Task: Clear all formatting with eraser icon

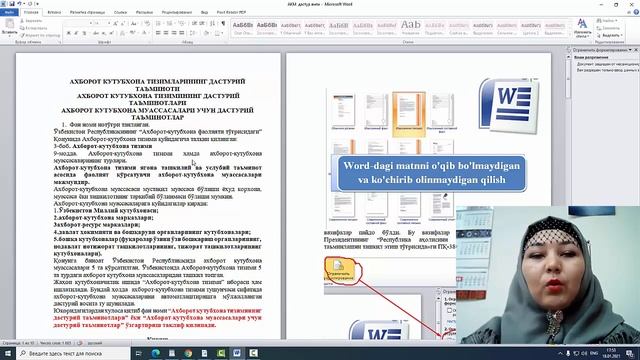Action: click(x=147, y=23)
